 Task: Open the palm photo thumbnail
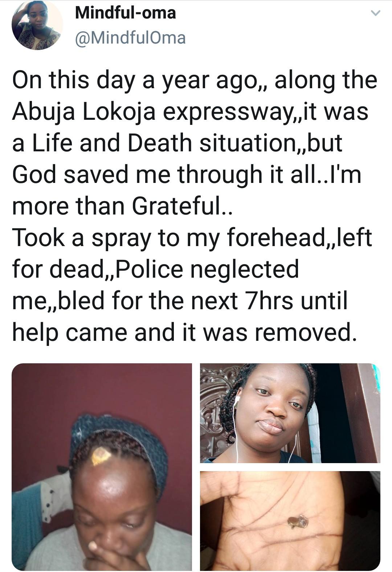[x=290, y=520]
